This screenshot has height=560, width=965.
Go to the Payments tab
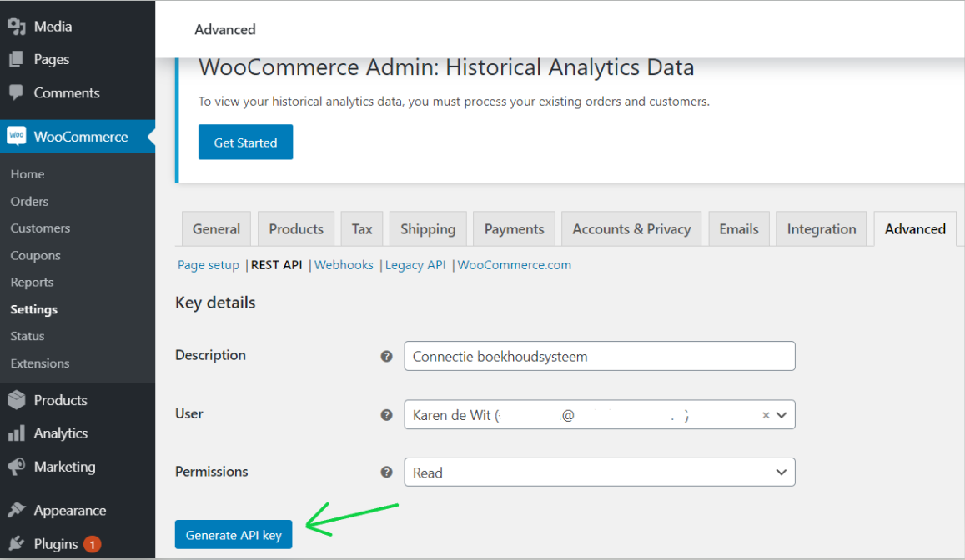point(514,228)
